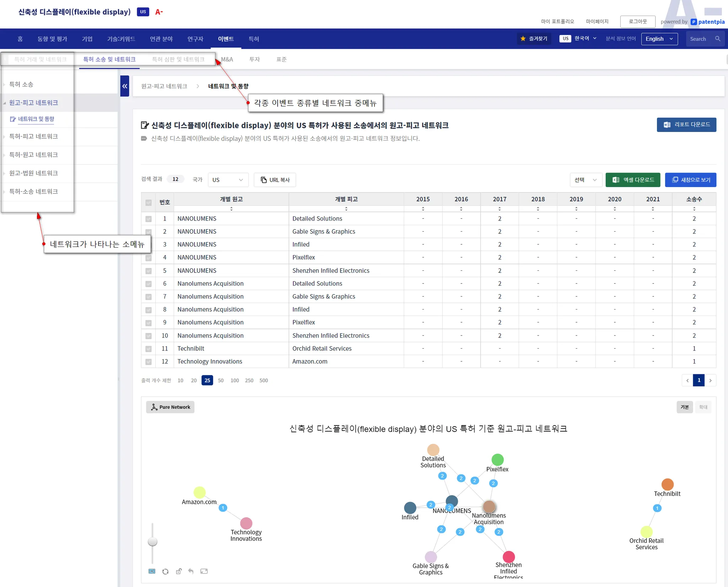The height and width of the screenshot is (587, 728).
Task: Check the row 1 NANOLUMENS checkbox
Action: coord(148,219)
